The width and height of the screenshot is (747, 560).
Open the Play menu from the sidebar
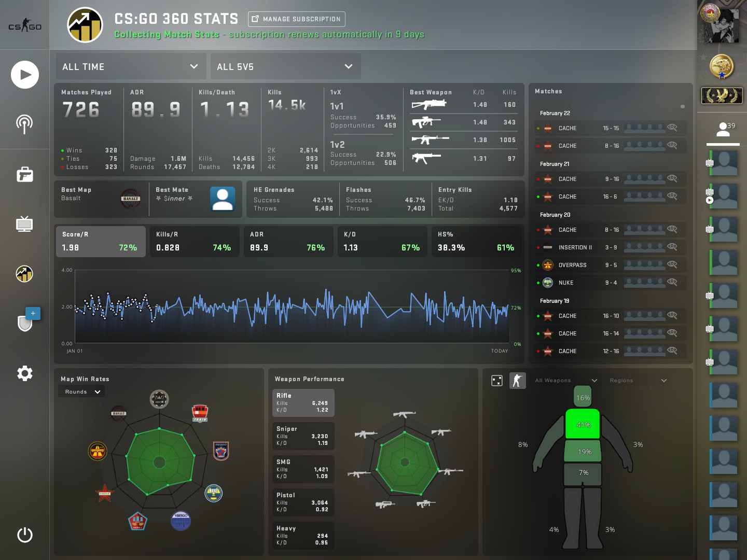click(x=25, y=75)
